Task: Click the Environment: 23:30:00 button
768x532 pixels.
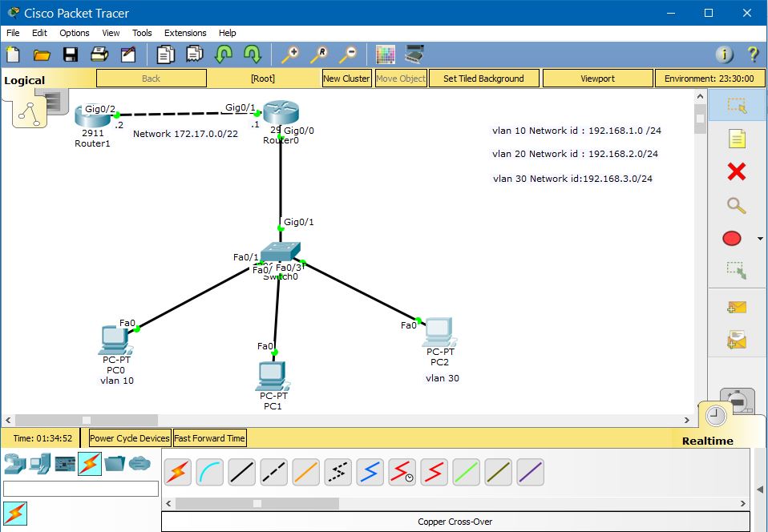Action: point(709,79)
